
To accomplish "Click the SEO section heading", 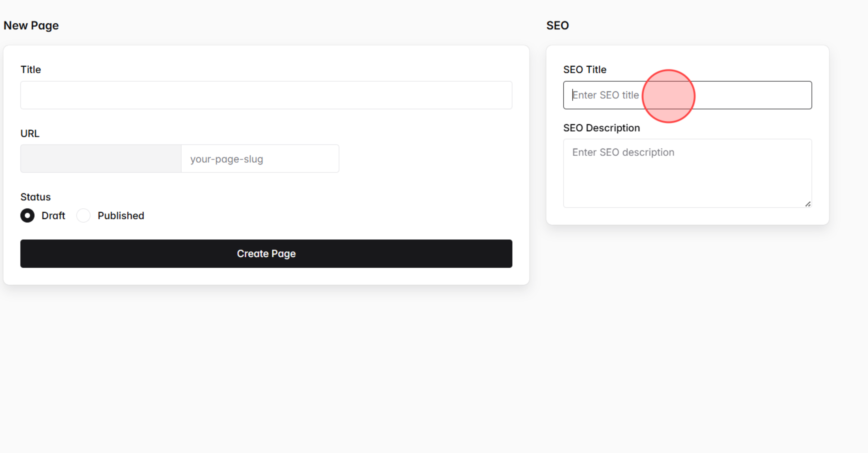I will point(558,25).
